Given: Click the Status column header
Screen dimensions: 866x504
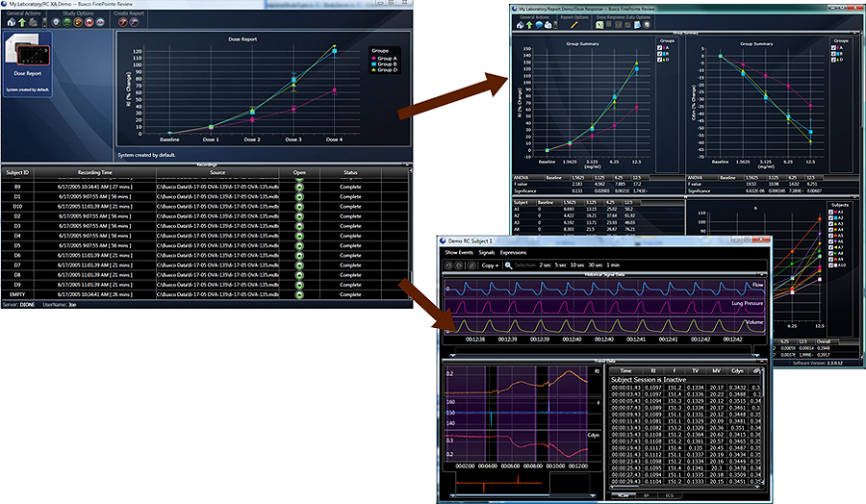Looking at the screenshot, I should (x=350, y=172).
